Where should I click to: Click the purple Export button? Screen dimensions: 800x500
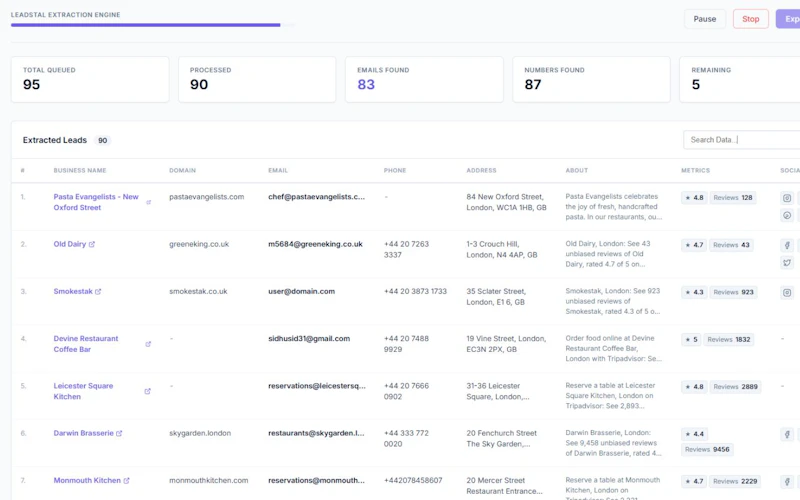point(788,19)
